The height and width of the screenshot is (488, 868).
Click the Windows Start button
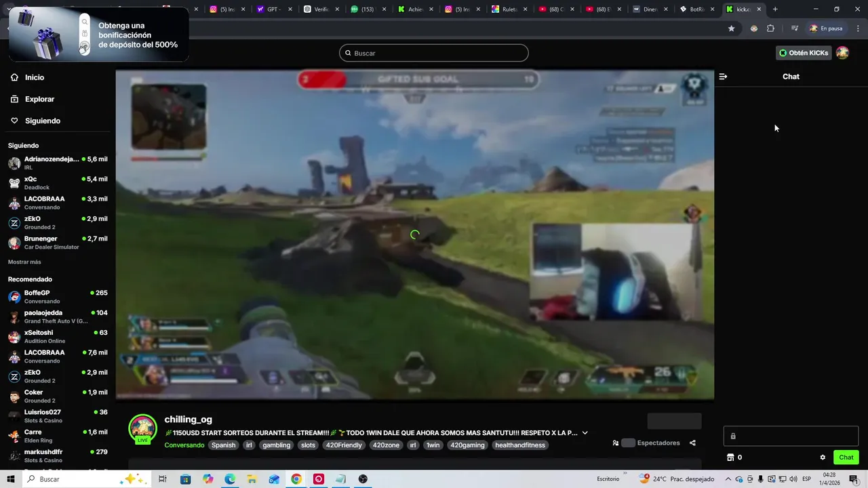coord(11,479)
